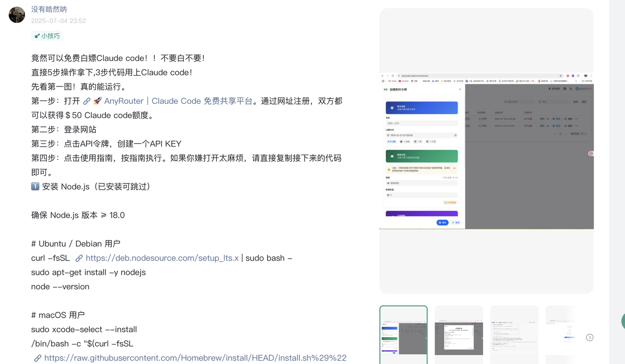Click the command node --version
Screen dimensions: 625x364
[x=60, y=287]
